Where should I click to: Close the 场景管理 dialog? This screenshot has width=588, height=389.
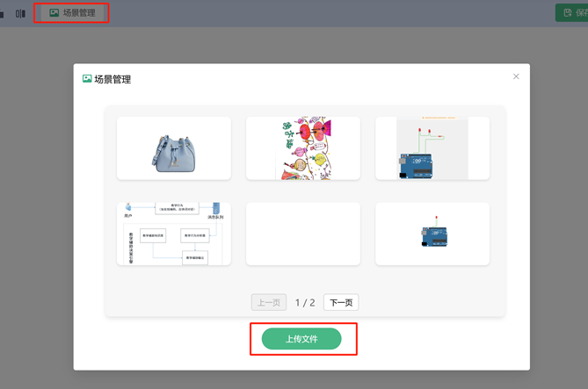coord(516,76)
